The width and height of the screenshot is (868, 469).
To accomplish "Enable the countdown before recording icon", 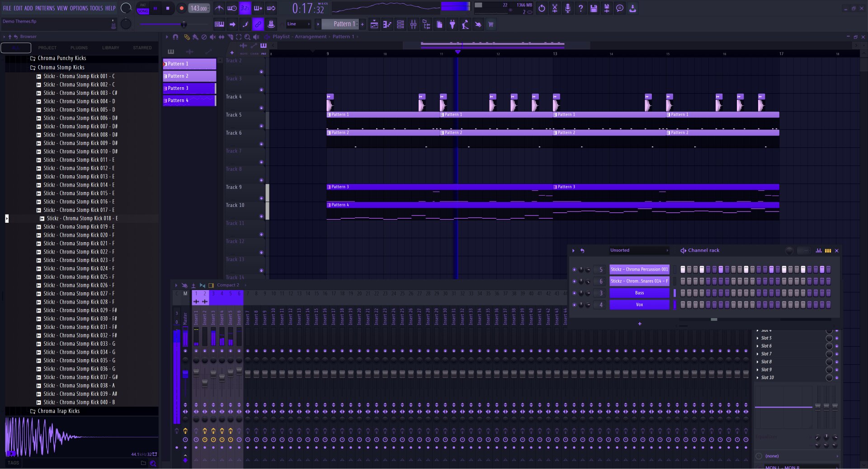I will (245, 8).
